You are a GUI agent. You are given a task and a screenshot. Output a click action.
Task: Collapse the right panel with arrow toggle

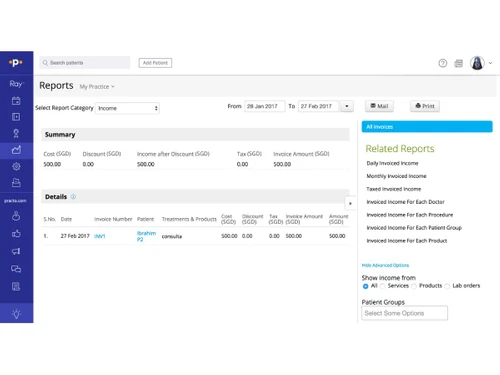350,203
